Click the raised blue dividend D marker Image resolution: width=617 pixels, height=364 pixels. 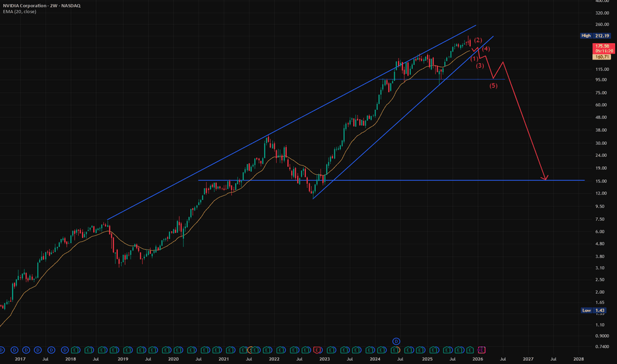[x=397, y=340]
